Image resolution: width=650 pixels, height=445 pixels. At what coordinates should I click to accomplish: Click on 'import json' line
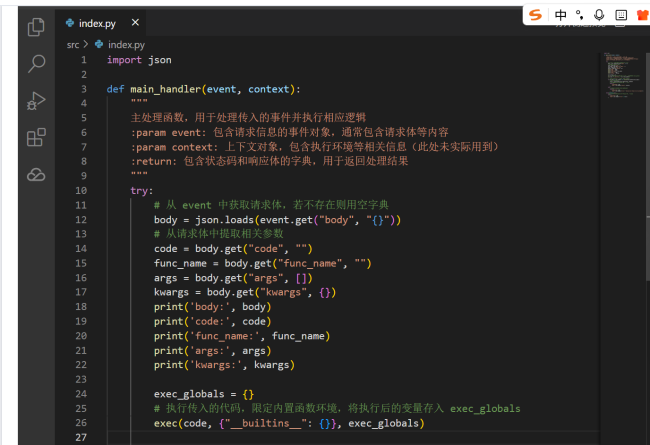coord(139,60)
